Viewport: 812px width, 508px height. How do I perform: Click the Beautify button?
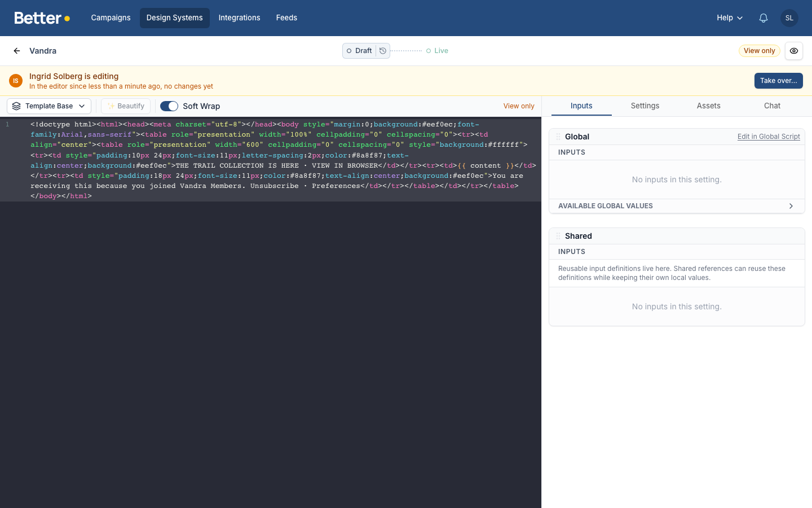(x=126, y=106)
